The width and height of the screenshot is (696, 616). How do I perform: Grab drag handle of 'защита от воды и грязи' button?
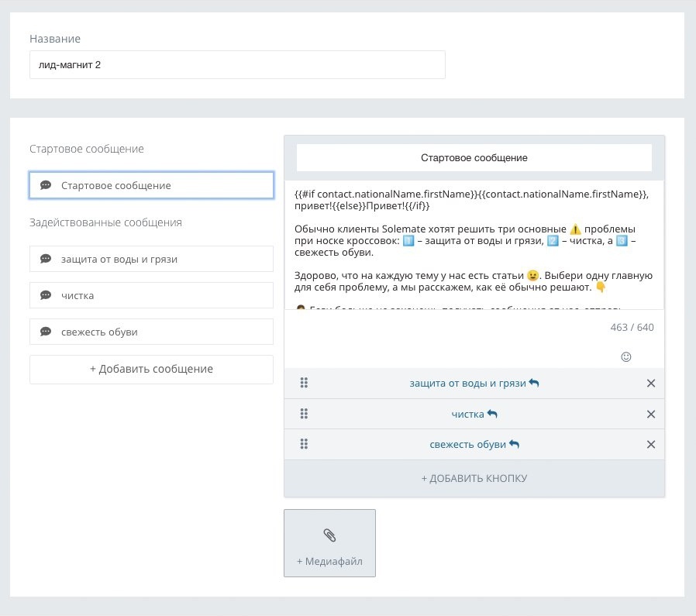304,384
